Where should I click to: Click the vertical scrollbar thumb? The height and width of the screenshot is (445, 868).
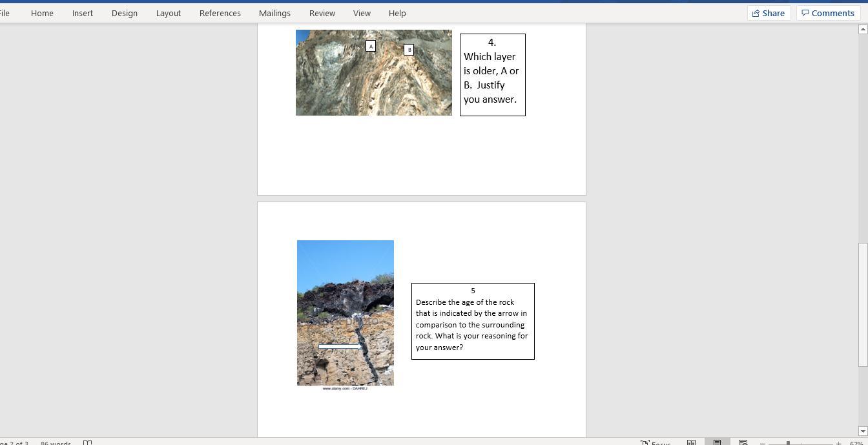(862, 305)
